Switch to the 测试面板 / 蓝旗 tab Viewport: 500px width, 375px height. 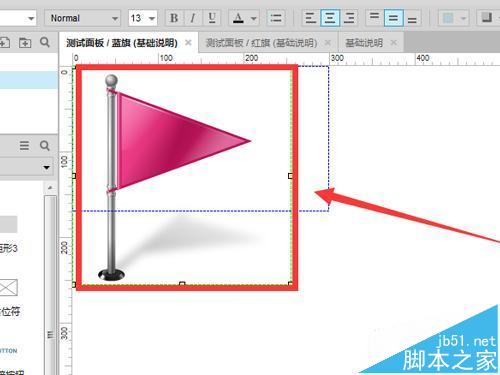[x=122, y=43]
